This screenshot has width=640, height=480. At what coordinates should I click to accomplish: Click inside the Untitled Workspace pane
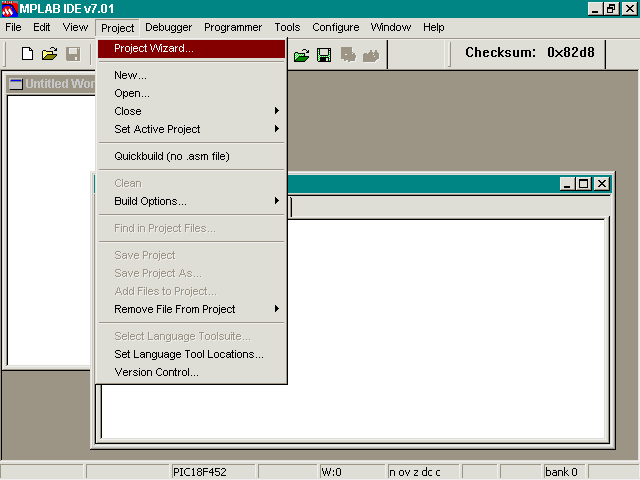click(x=49, y=231)
